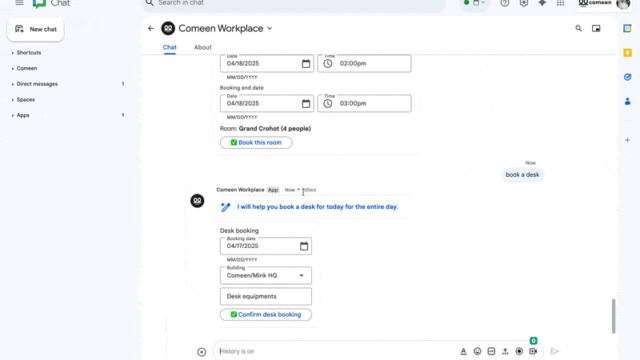
Task: Click the clock icon beside 02:00pm
Action: pyautogui.click(x=328, y=64)
